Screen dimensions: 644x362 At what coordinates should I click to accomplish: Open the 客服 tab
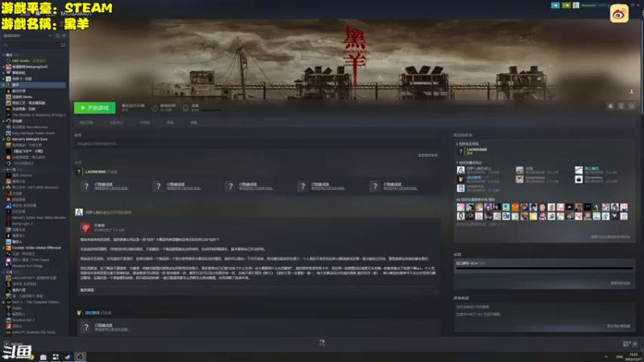tap(194, 122)
